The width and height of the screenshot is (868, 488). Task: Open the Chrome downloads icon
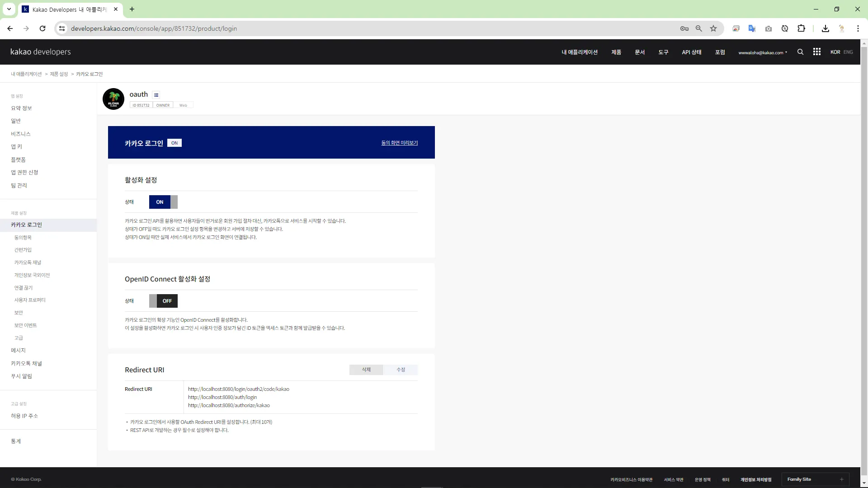point(825,28)
